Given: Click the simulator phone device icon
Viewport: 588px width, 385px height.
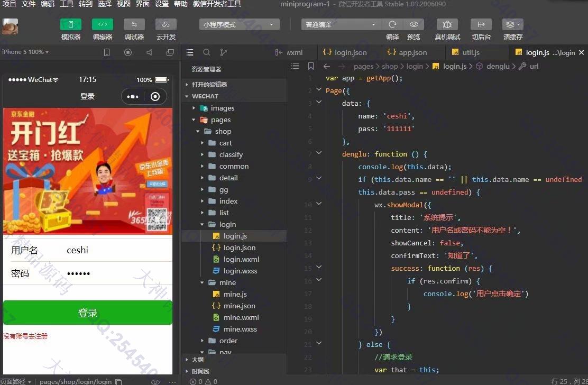Looking at the screenshot, I should 106,52.
